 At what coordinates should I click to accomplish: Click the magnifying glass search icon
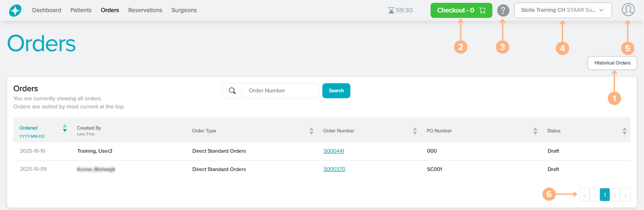coord(232,91)
